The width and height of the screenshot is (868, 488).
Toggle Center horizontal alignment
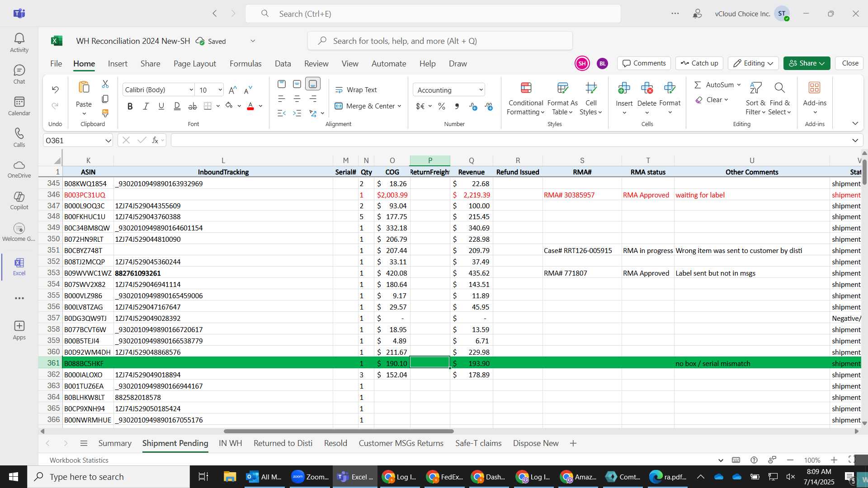tap(297, 99)
